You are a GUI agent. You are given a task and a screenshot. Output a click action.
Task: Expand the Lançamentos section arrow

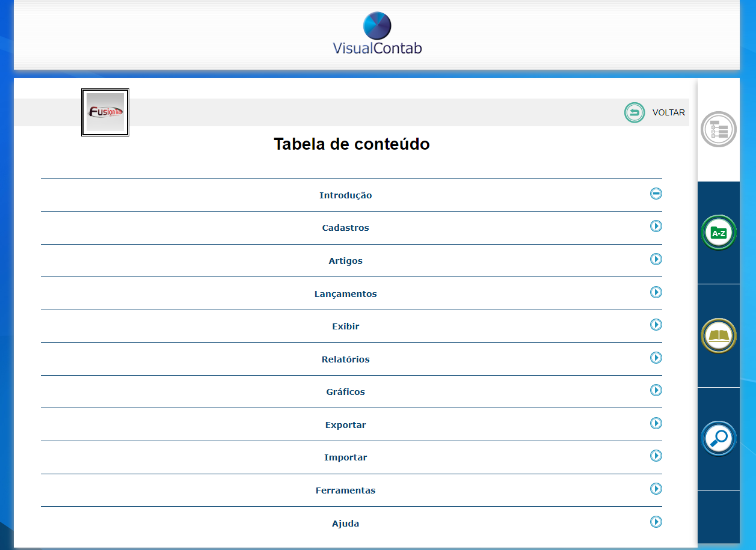656,292
